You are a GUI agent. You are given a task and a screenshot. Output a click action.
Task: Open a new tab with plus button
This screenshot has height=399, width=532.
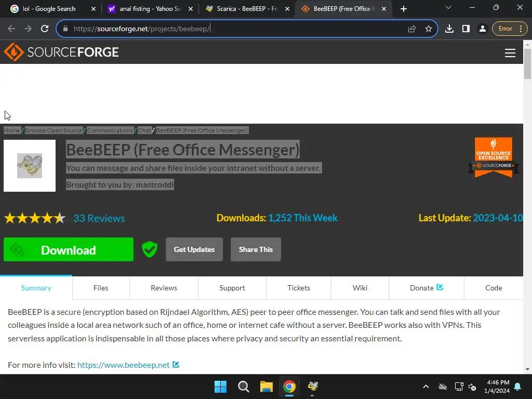[403, 9]
